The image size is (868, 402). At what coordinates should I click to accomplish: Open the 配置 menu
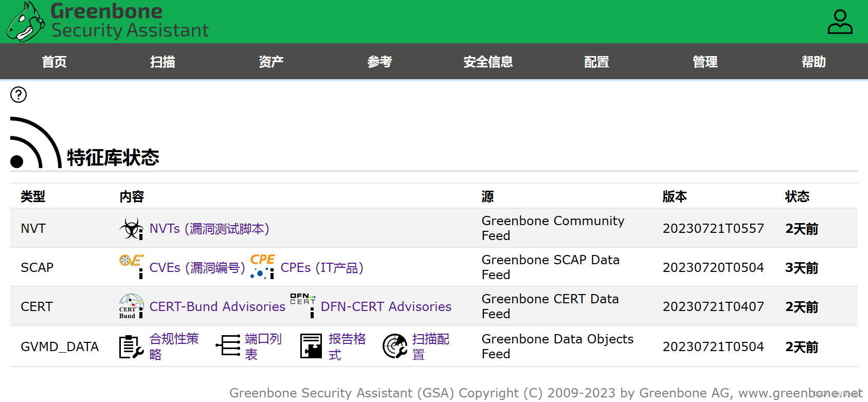[x=596, y=62]
